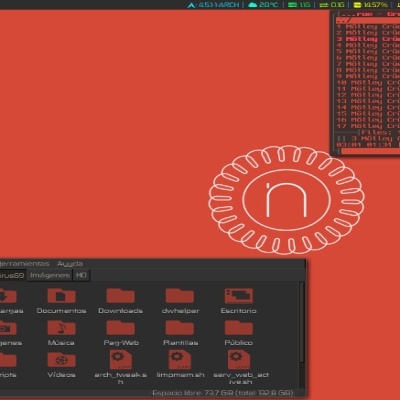Click the playback progress bar in player
400x400 pixels.
click(370, 151)
